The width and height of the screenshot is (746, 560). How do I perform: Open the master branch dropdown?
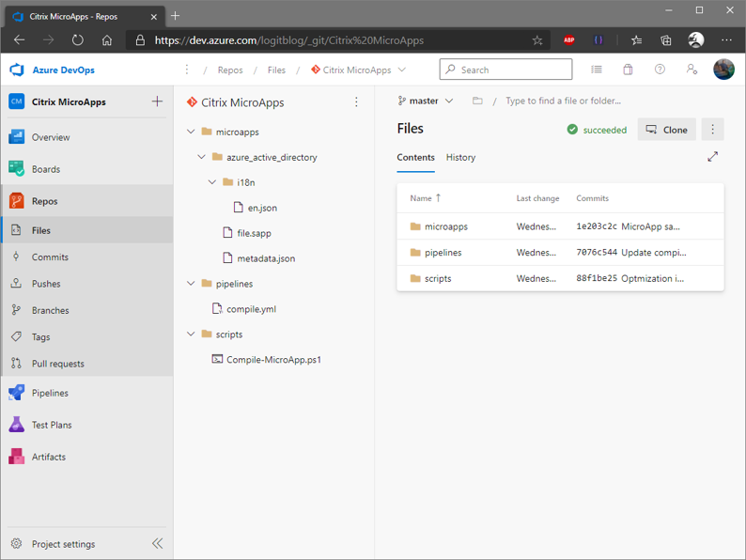[x=426, y=101]
